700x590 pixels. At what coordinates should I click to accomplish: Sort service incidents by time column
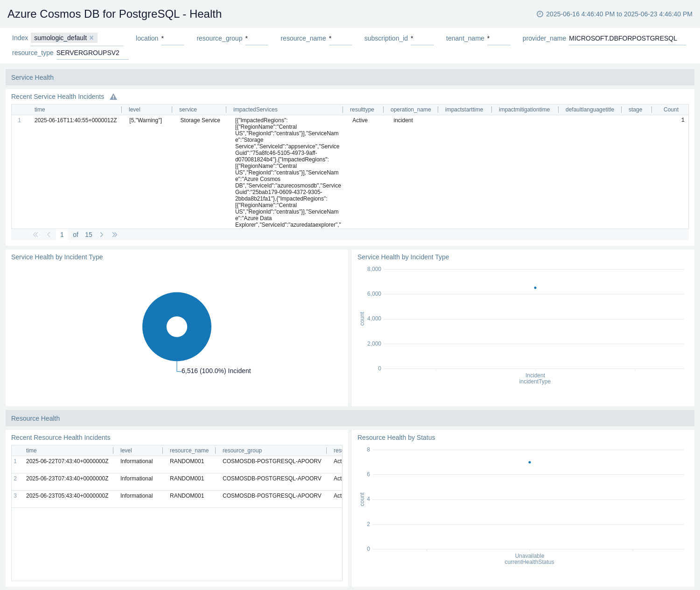[x=40, y=110]
